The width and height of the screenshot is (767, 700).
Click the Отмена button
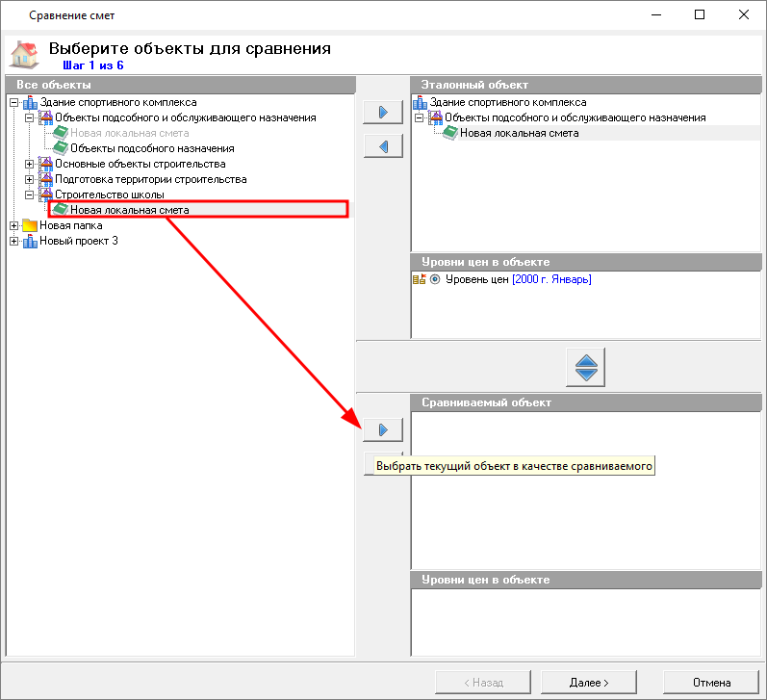click(711, 682)
